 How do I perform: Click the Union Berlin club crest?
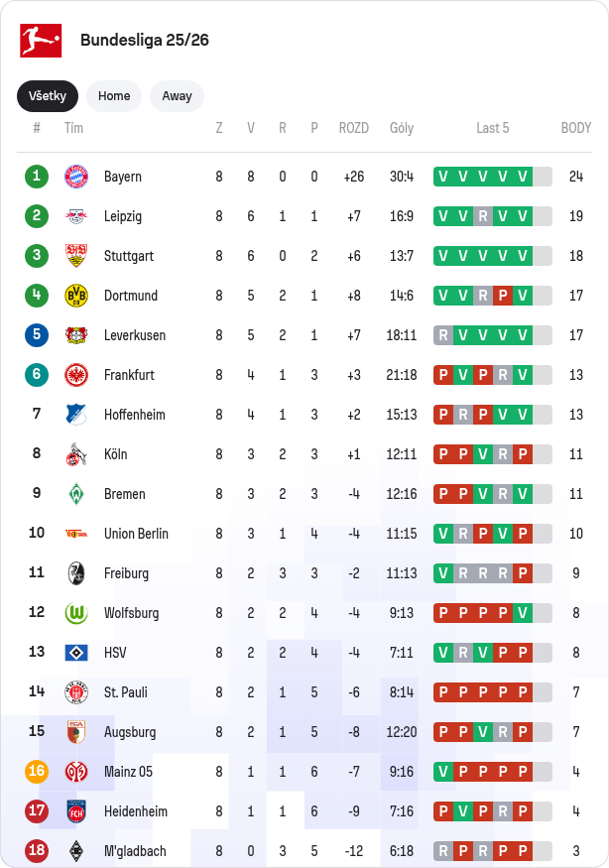pos(76,534)
